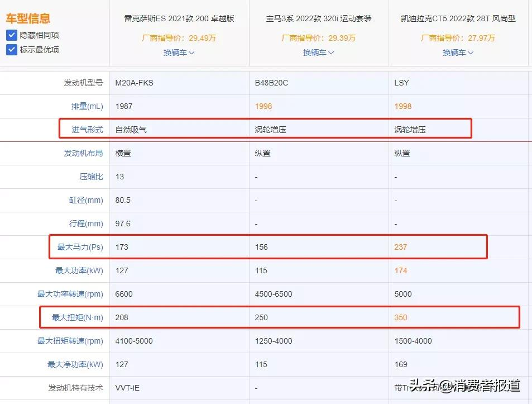The height and width of the screenshot is (404, 532).
Task: Click 厂商指导价 27.97万 price
Action: point(458,37)
